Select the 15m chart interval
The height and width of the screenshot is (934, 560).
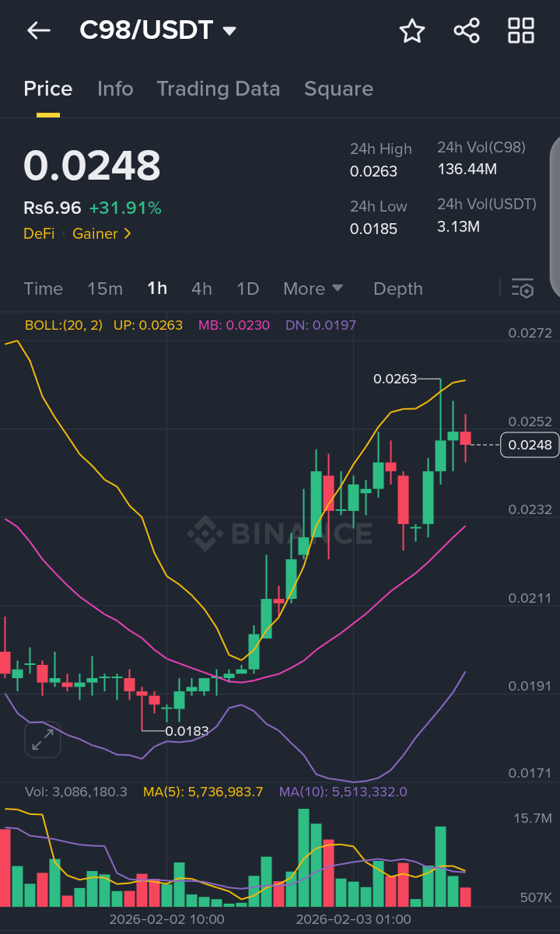[x=105, y=289]
